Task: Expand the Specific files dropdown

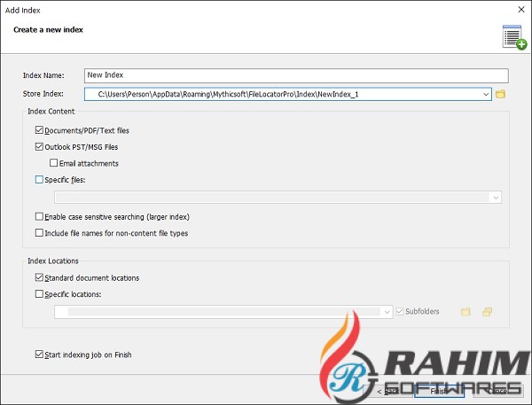Action: pos(496,198)
